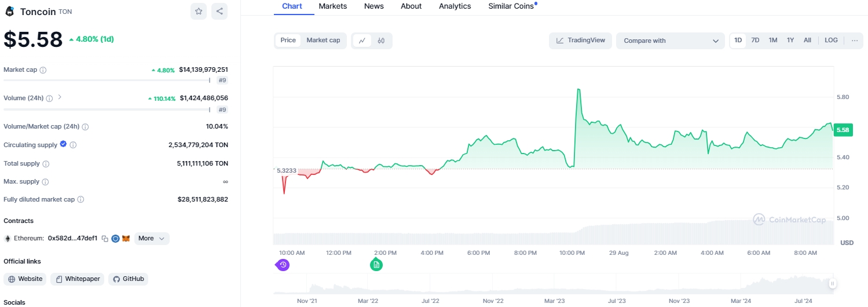Click Circulating supply verified badge
The height and width of the screenshot is (307, 868).
(63, 144)
